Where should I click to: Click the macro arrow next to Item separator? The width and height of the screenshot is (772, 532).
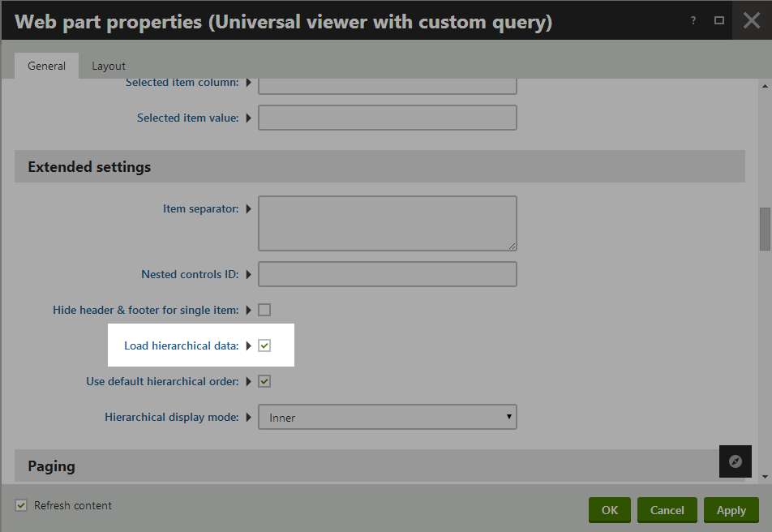[x=249, y=209]
